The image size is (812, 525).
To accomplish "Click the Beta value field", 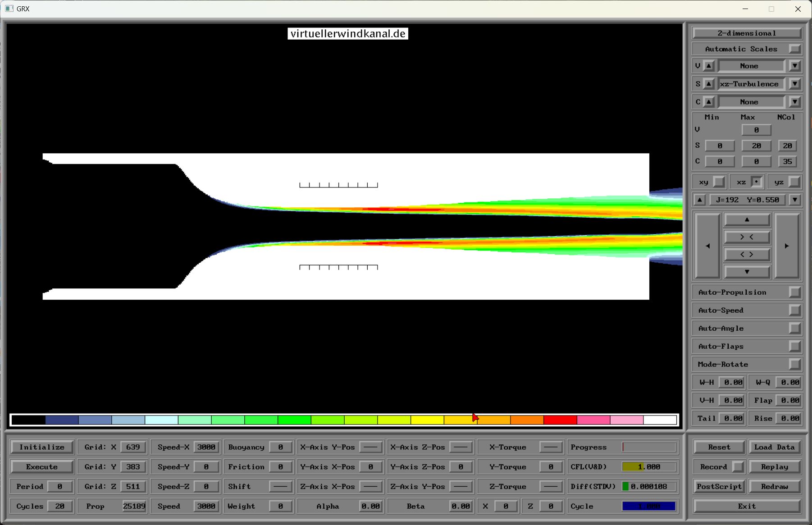I will (461, 507).
